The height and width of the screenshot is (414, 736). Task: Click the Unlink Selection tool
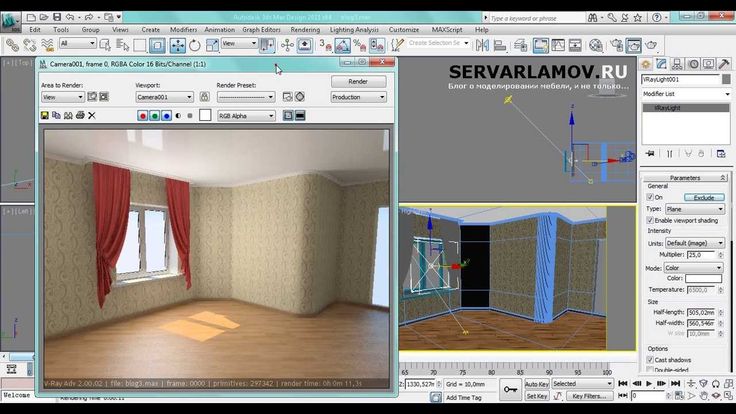tap(30, 45)
